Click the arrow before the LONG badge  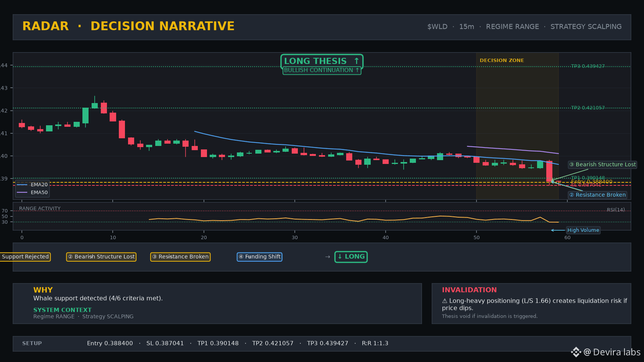pyautogui.click(x=327, y=257)
